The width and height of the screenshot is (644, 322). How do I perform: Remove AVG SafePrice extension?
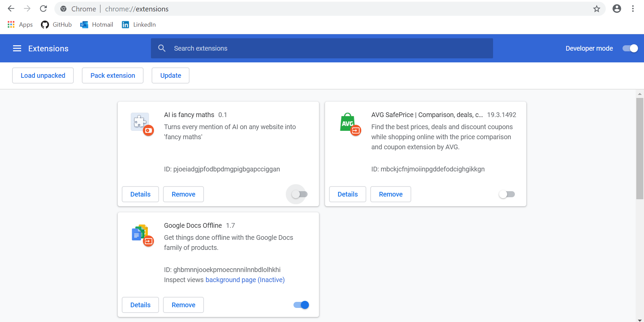[x=391, y=194]
